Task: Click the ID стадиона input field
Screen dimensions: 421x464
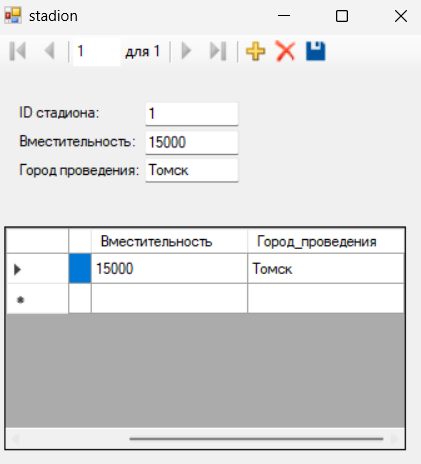Action: point(192,114)
